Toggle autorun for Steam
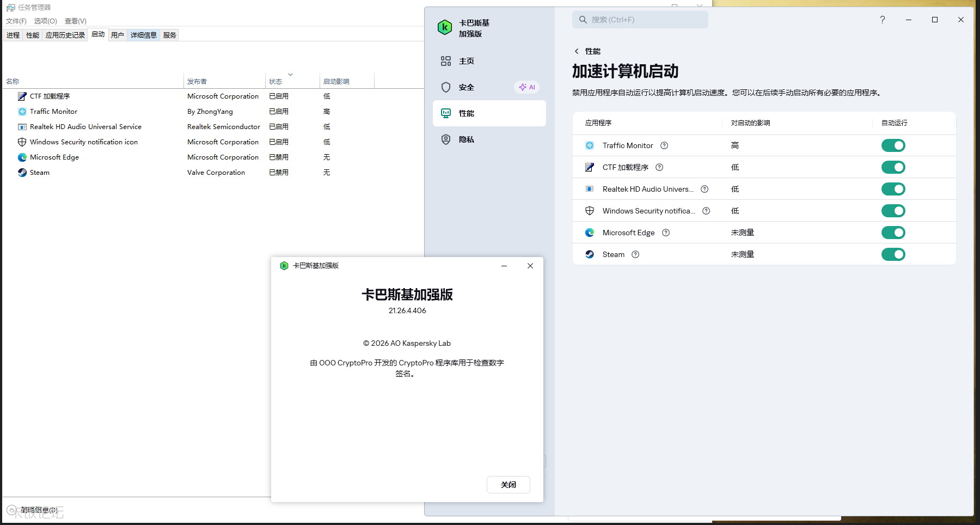Viewport: 980px width, 525px height. click(x=893, y=254)
